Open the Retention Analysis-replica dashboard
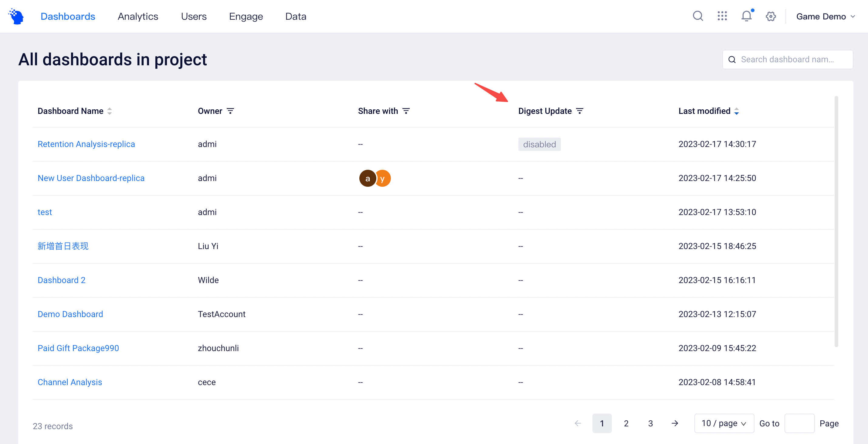Image resolution: width=868 pixels, height=444 pixels. tap(86, 144)
